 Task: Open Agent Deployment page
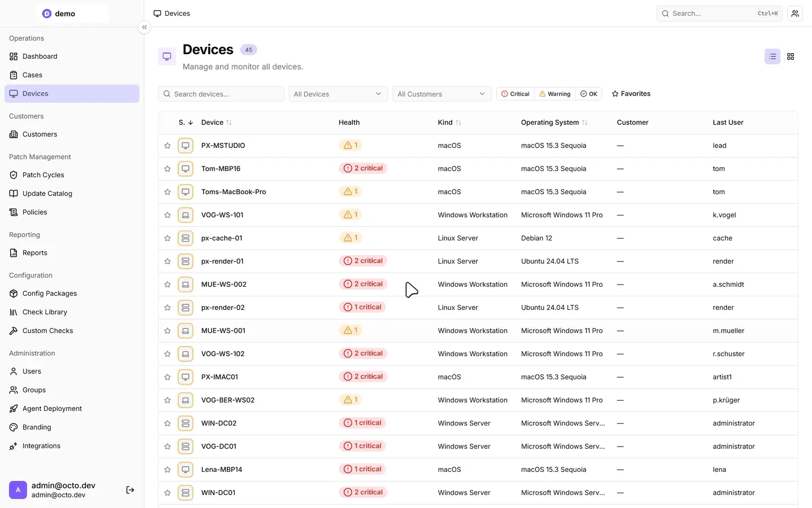click(72, 409)
